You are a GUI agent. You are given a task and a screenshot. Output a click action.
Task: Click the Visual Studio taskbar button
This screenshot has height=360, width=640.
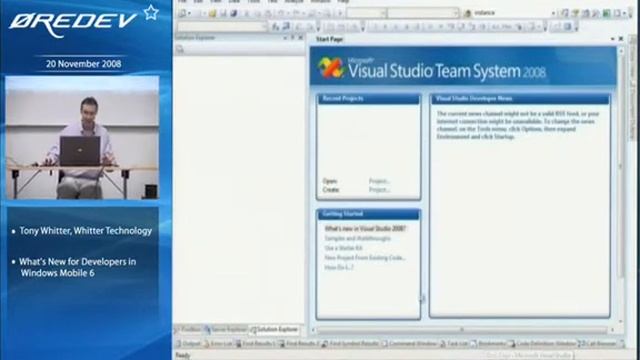(529, 356)
